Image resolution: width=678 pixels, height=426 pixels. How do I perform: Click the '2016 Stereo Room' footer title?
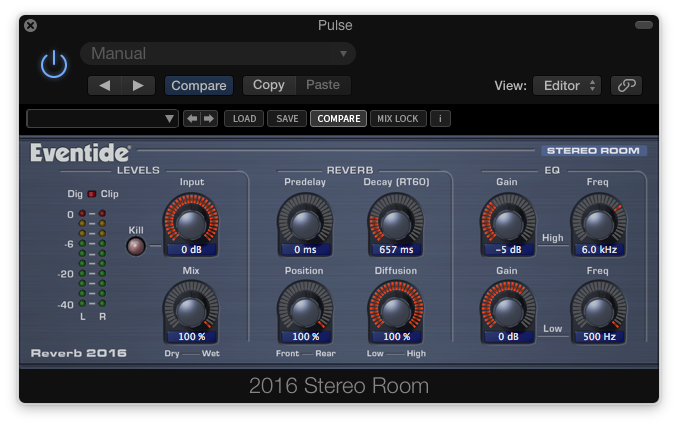coord(339,386)
